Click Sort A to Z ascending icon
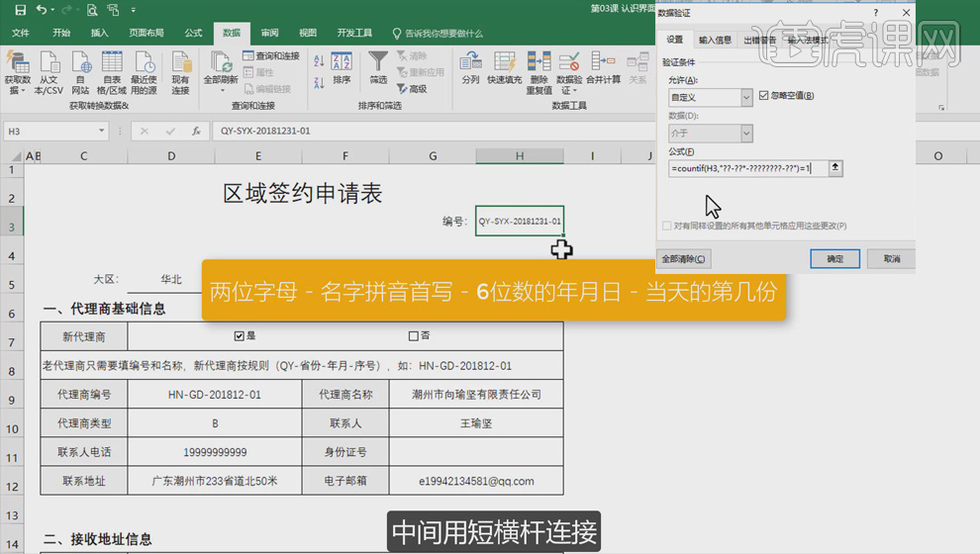980x554 pixels. [x=319, y=61]
